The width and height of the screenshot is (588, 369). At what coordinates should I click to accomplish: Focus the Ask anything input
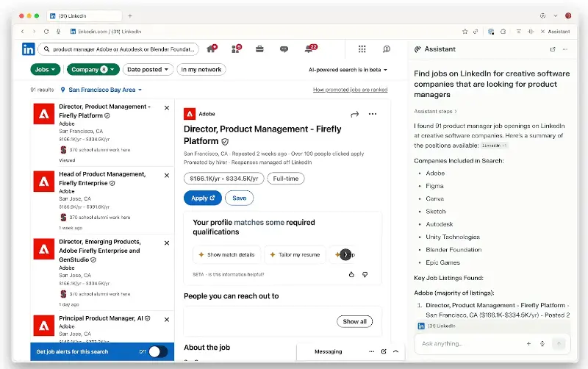click(x=470, y=343)
